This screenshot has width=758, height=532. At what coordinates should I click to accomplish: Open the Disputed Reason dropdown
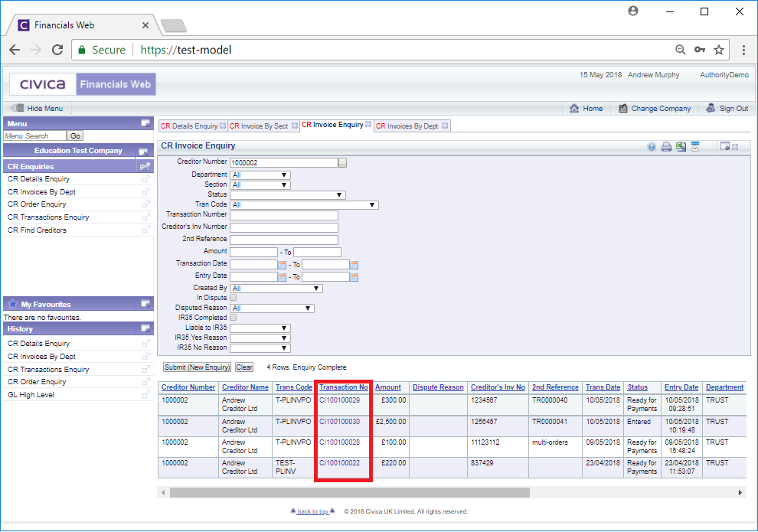coord(272,308)
